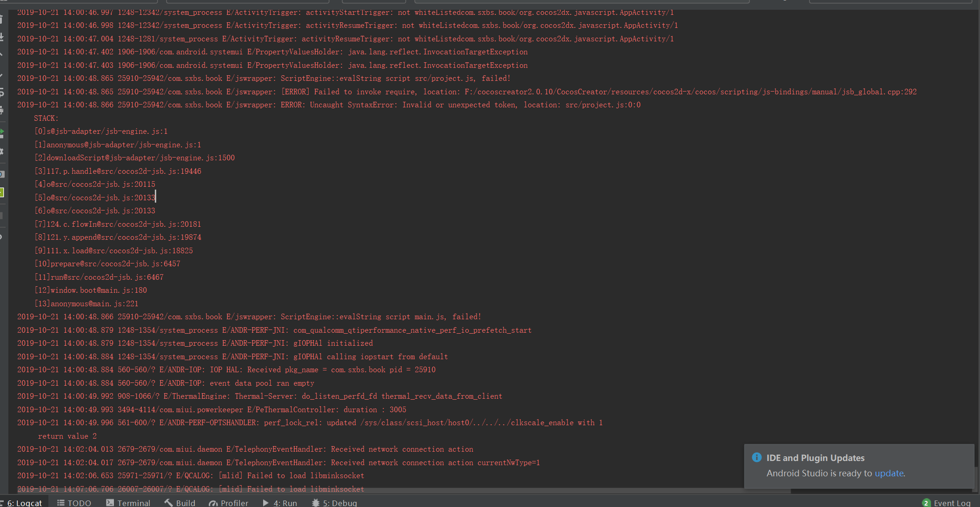Clear logcat with the trash icon

coord(1,20)
